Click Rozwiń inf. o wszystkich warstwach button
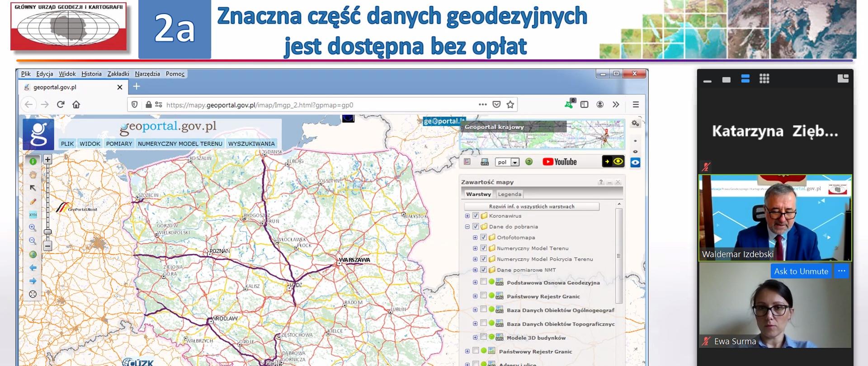 pos(532,206)
